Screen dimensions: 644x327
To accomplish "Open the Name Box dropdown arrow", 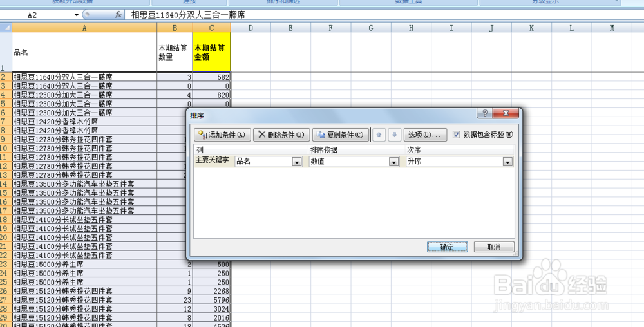I will [x=77, y=15].
